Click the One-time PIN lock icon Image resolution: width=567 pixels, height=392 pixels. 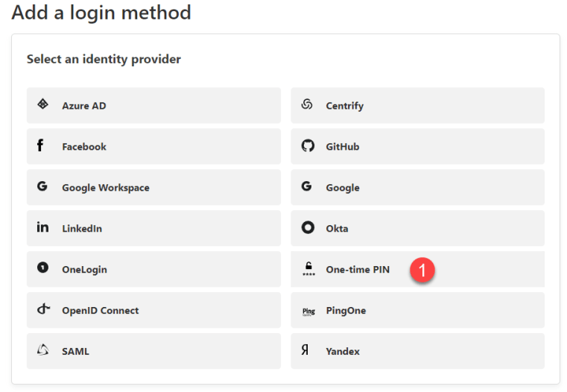click(x=308, y=269)
